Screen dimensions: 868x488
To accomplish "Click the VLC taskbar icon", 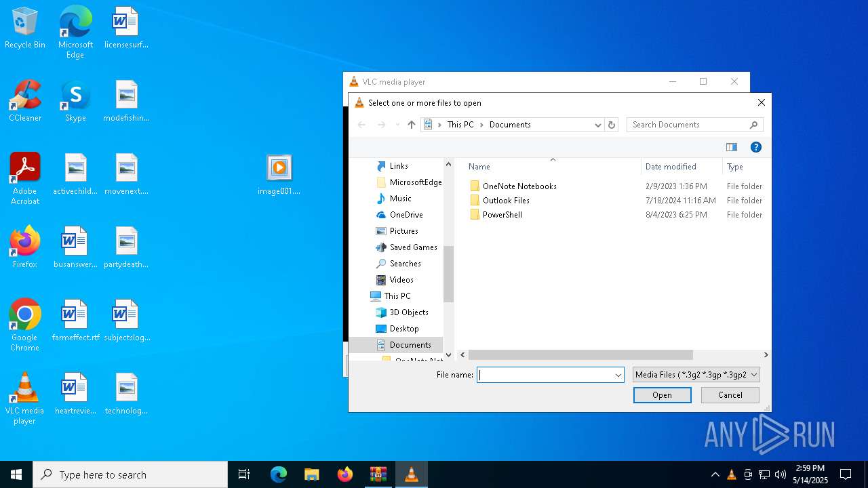I will (x=412, y=474).
